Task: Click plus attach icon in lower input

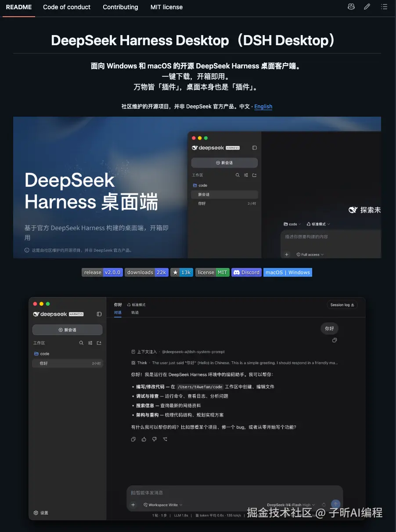Action: (x=133, y=505)
